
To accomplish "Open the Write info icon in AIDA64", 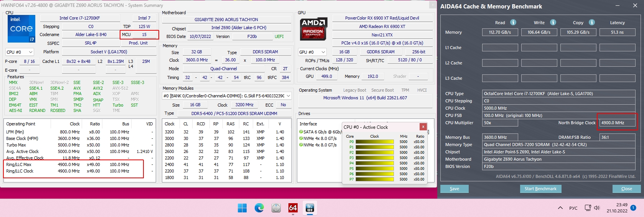I will click(553, 22).
